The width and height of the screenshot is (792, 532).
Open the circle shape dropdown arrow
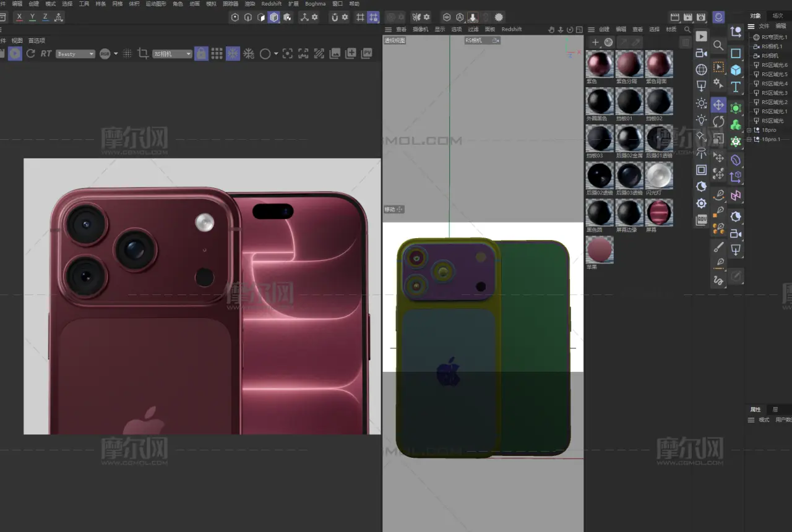pyautogui.click(x=276, y=54)
